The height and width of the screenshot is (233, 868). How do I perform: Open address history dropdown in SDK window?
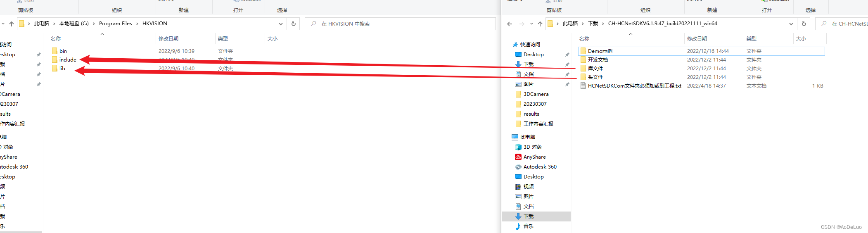791,24
